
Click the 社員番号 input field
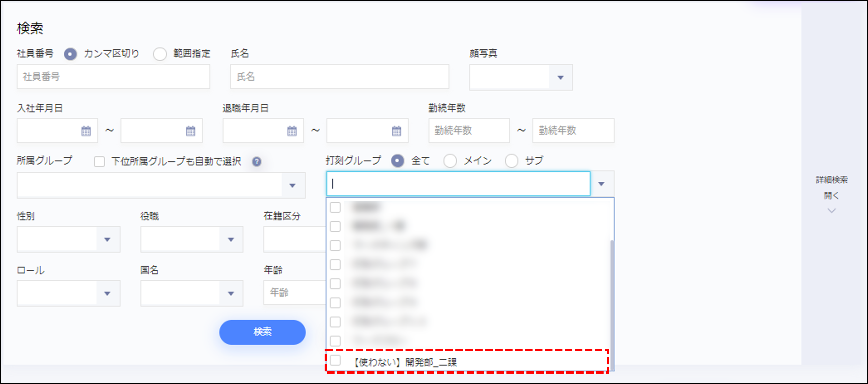(113, 77)
